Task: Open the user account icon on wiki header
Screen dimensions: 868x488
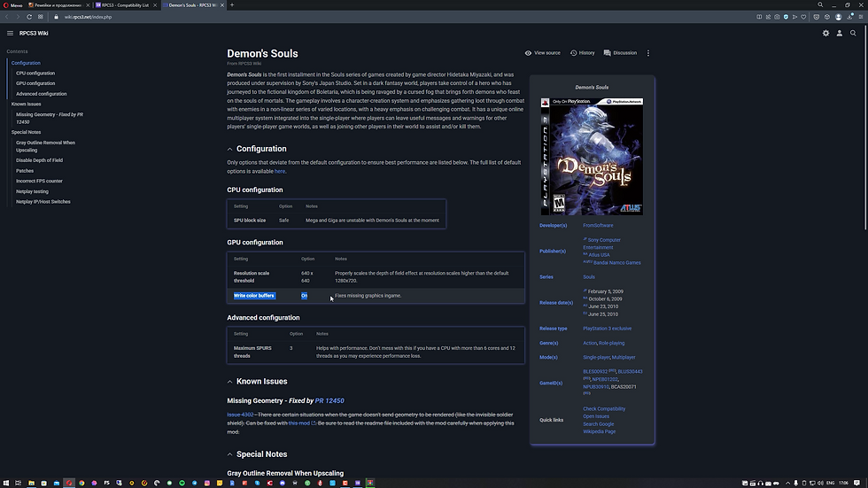Action: pyautogui.click(x=840, y=33)
